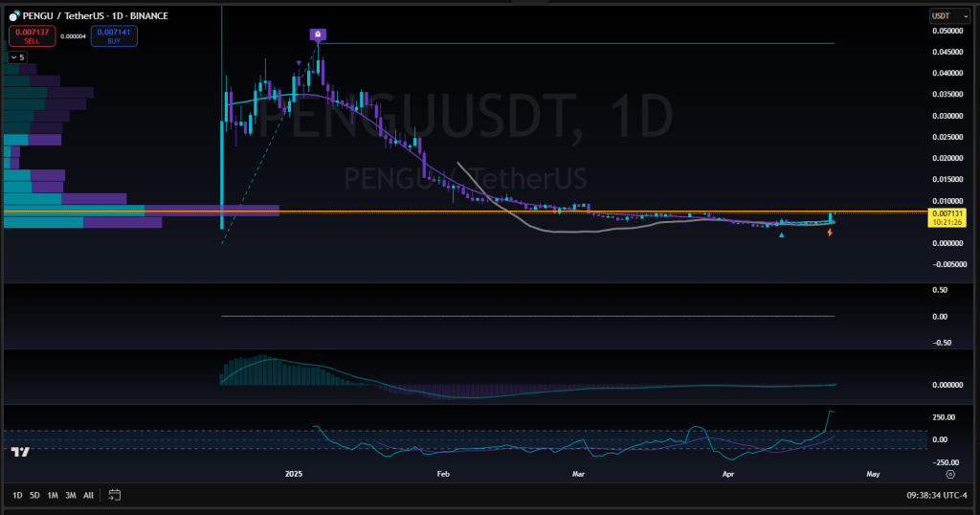Viewport: 980px width, 515px height.
Task: Click the PENGU coin logo icon
Action: tap(13, 15)
